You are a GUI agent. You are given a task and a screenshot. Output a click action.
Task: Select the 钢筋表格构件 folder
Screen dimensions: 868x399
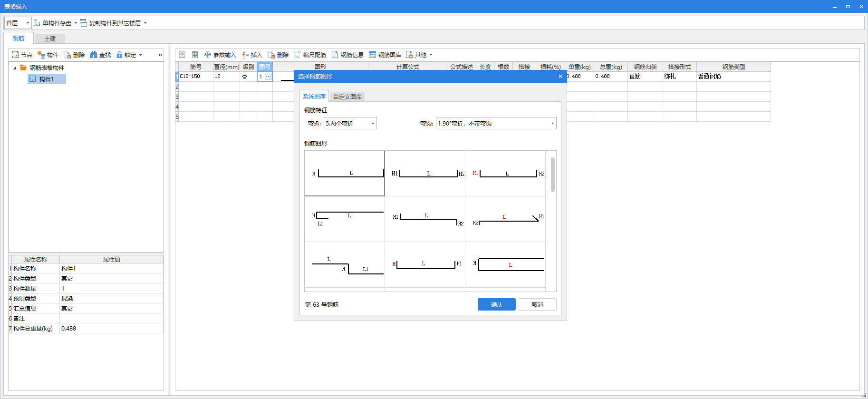42,68
